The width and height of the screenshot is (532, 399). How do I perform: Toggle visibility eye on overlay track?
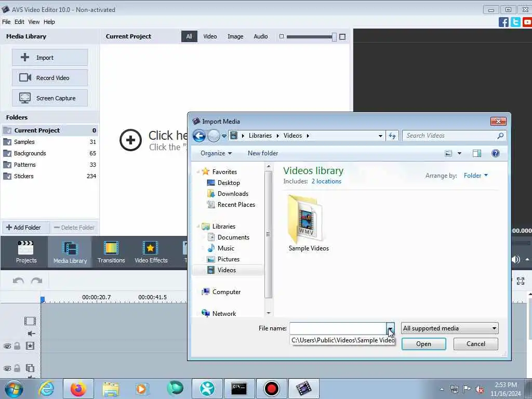7,368
